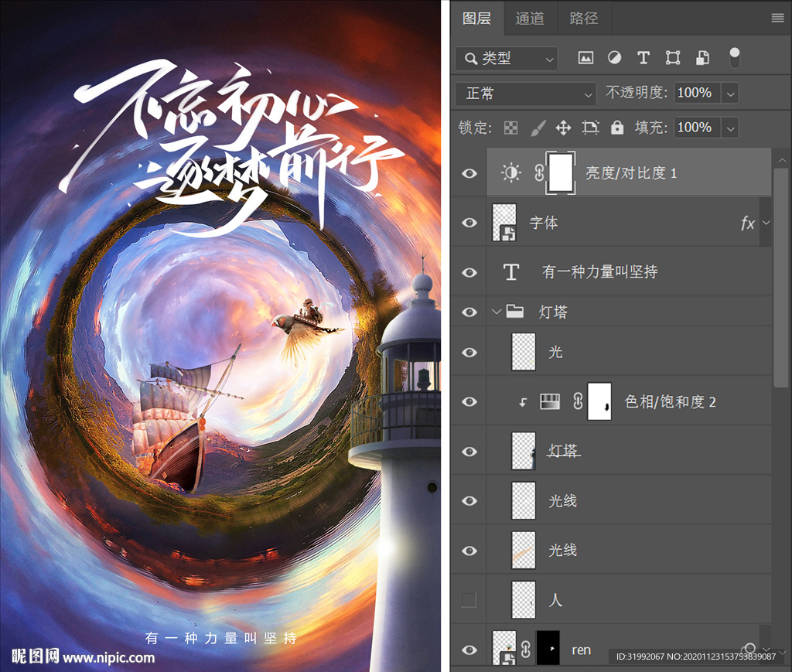
Task: Hide the underlined 灯塔 layer
Action: (469, 452)
